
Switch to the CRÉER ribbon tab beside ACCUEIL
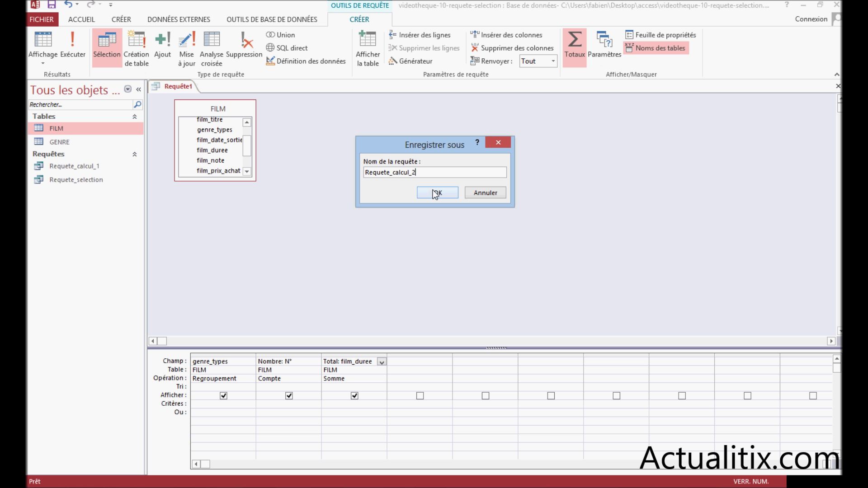[x=121, y=19]
